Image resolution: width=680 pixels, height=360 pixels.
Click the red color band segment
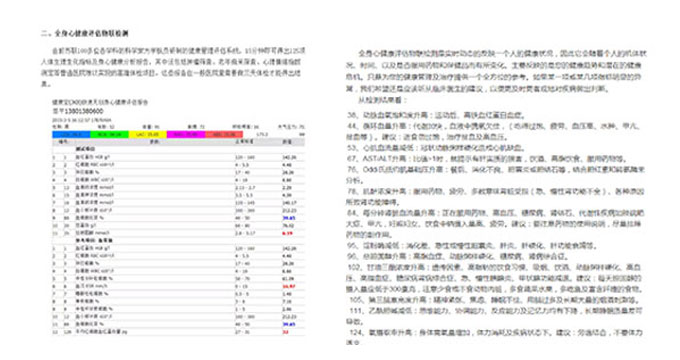pos(224,134)
